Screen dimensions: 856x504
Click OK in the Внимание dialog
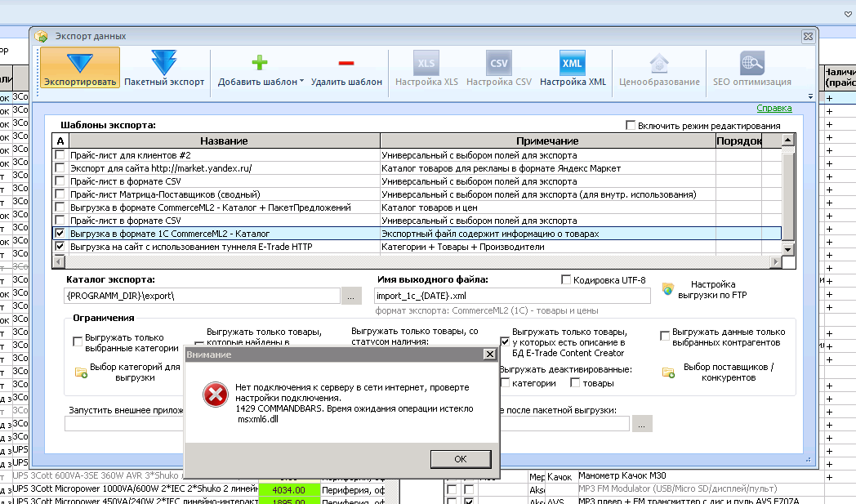(x=460, y=459)
